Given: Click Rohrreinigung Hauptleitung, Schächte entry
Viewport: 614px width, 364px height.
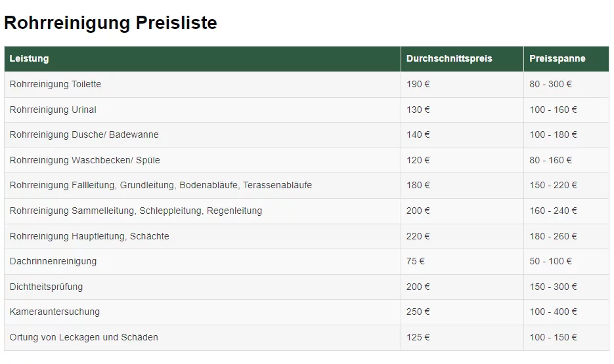Looking at the screenshot, I should (89, 236).
